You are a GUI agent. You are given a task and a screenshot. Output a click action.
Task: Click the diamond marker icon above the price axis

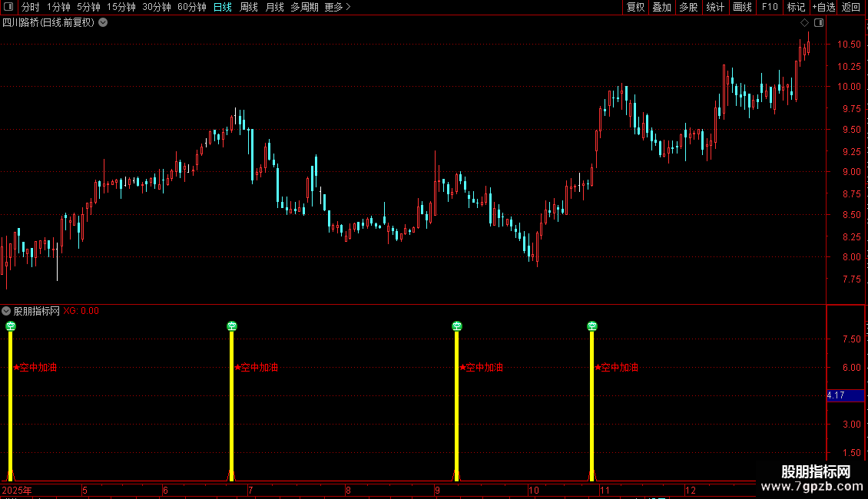pyautogui.click(x=805, y=23)
